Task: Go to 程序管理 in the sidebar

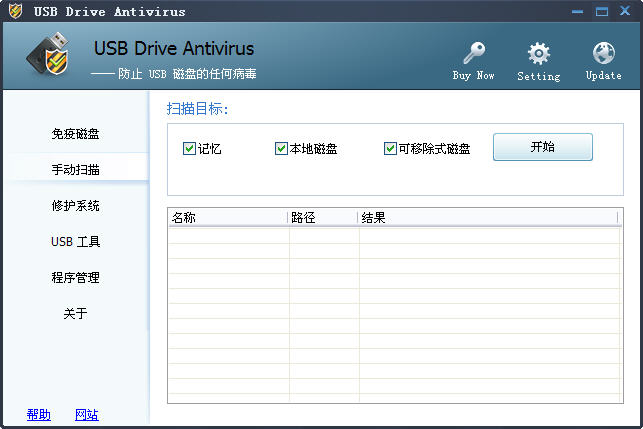Action: click(x=75, y=278)
